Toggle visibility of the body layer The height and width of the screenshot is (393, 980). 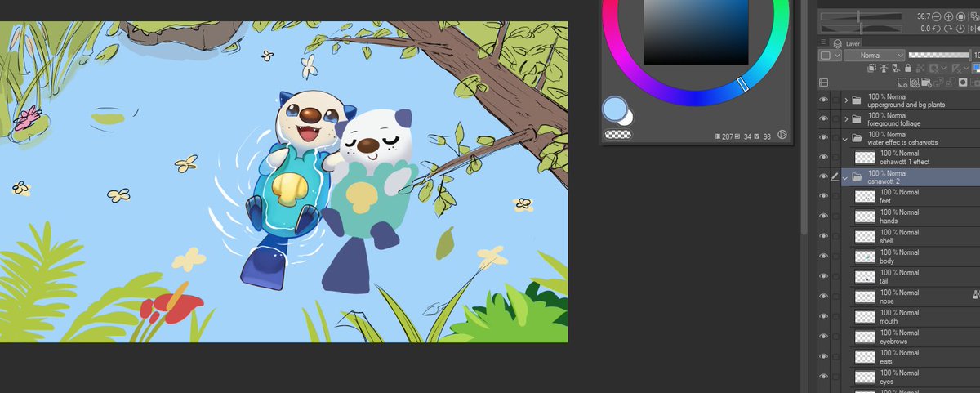pyautogui.click(x=823, y=257)
